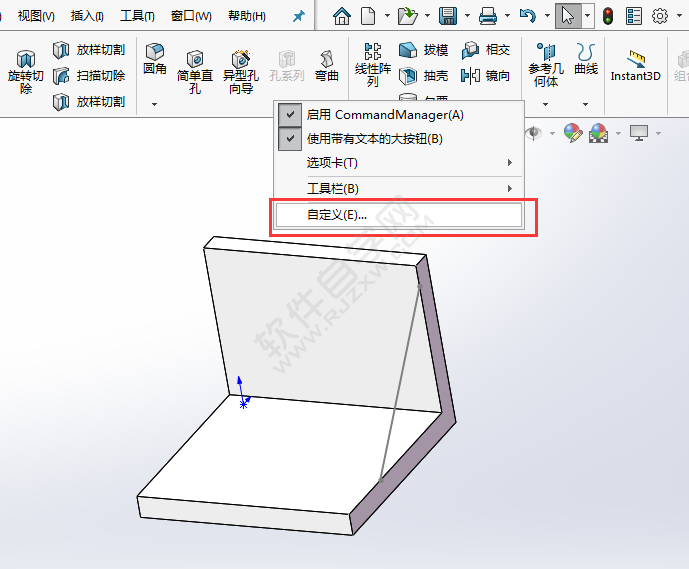Open dropdown next to the Open file icon
Image resolution: width=689 pixels, height=569 pixels.
point(427,16)
